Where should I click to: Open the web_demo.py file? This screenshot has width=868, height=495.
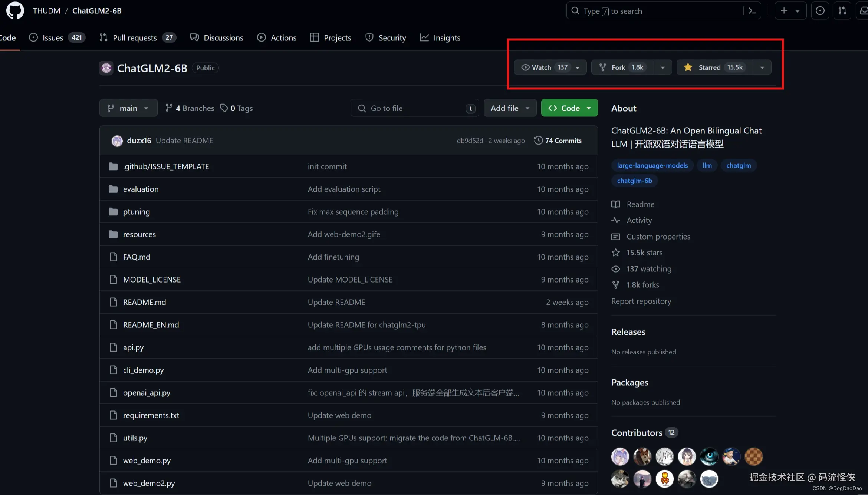pyautogui.click(x=147, y=461)
